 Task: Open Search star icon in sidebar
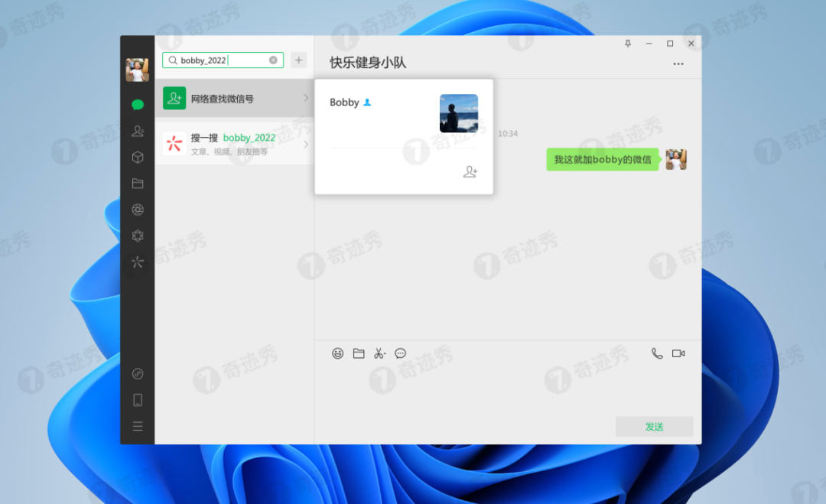[x=138, y=262]
